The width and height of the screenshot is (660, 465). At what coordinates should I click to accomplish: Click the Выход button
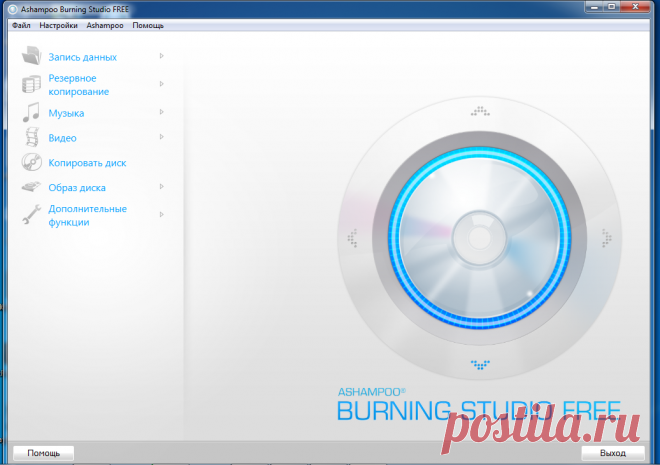point(612,453)
